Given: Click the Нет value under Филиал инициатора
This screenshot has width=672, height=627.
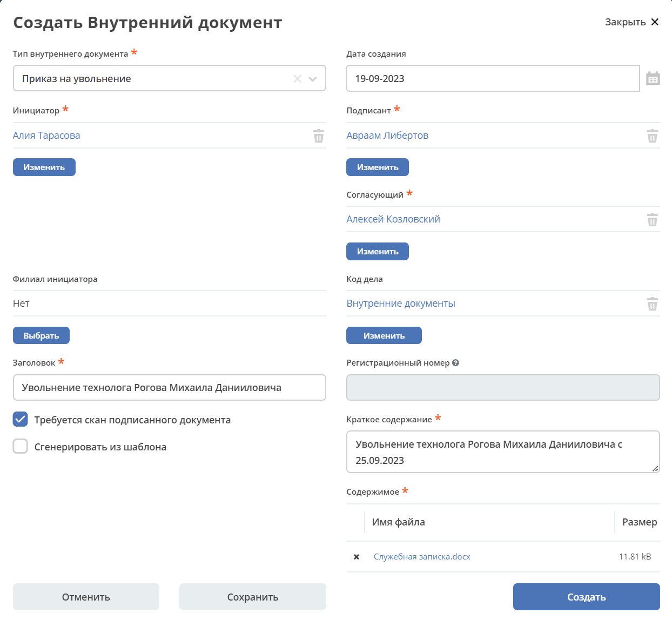Looking at the screenshot, I should click(x=21, y=304).
